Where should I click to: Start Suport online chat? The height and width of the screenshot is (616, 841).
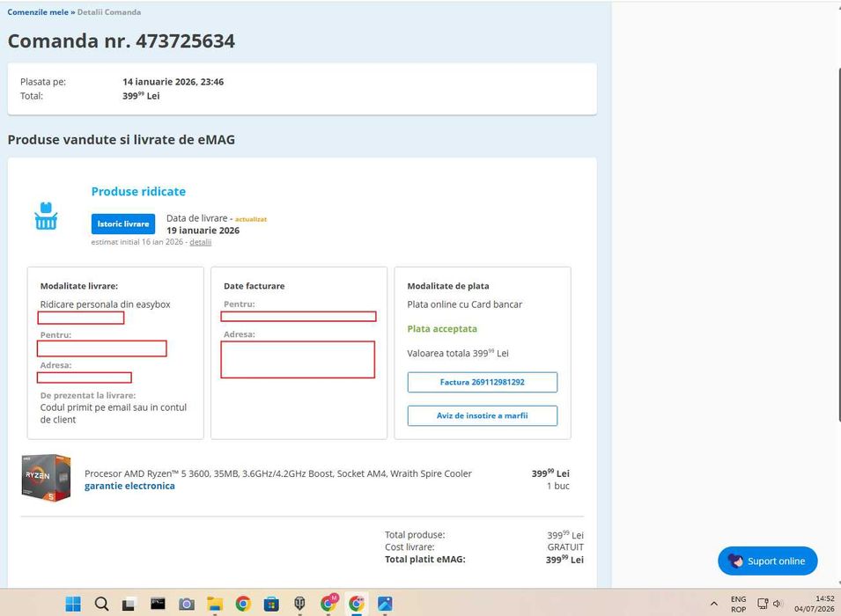click(768, 561)
